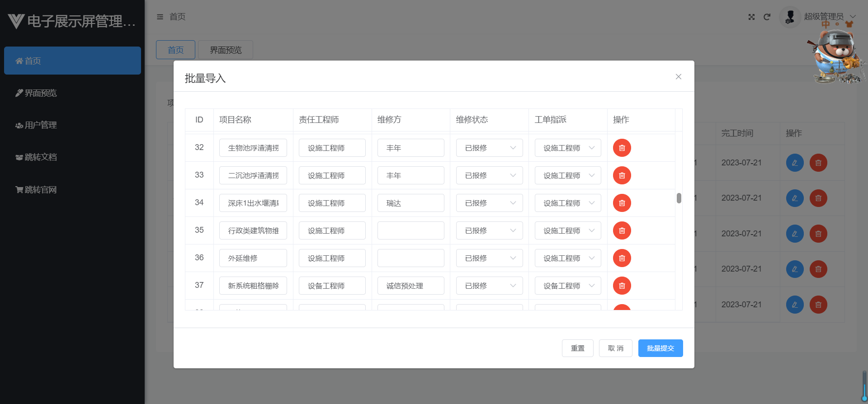868x404 pixels.
Task: Delete row 32 with the red trash icon
Action: pyautogui.click(x=622, y=148)
